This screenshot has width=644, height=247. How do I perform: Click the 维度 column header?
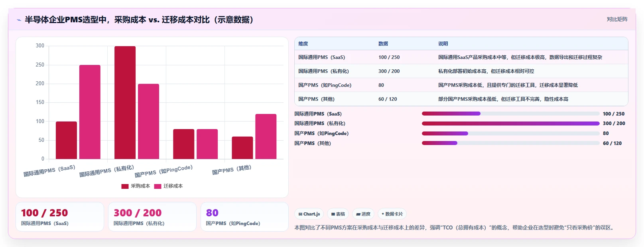[303, 43]
